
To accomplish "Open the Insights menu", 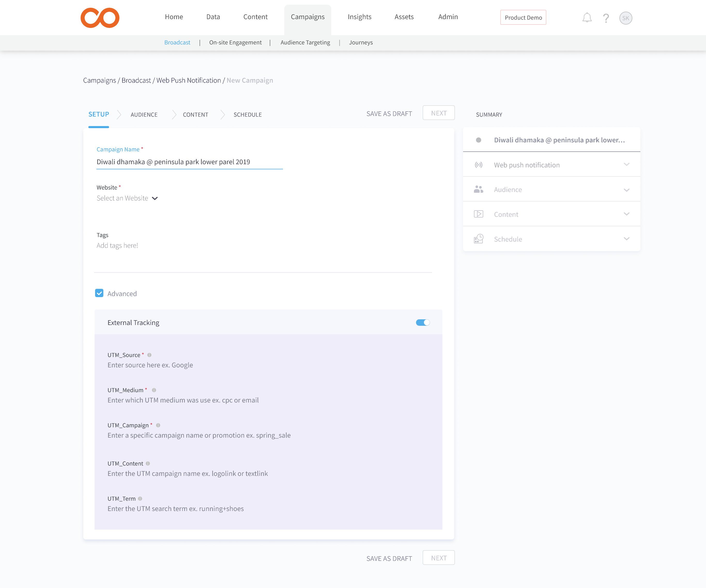I will (x=359, y=17).
